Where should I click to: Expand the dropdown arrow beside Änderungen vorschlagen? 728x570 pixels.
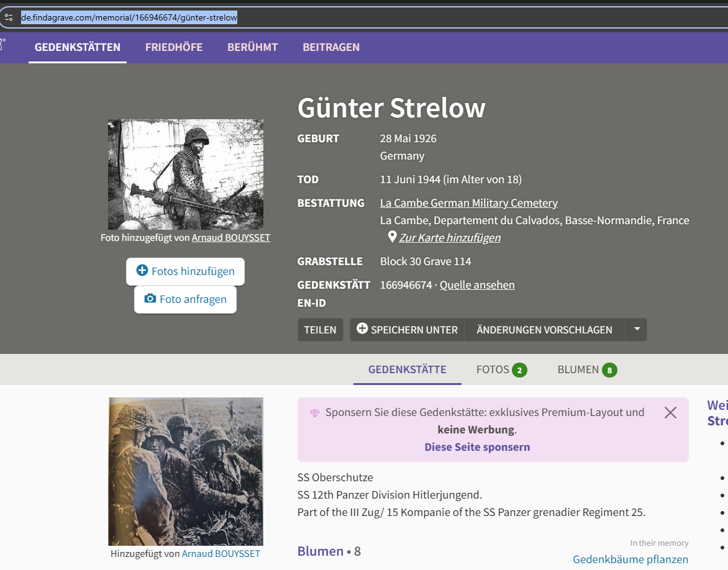(637, 330)
